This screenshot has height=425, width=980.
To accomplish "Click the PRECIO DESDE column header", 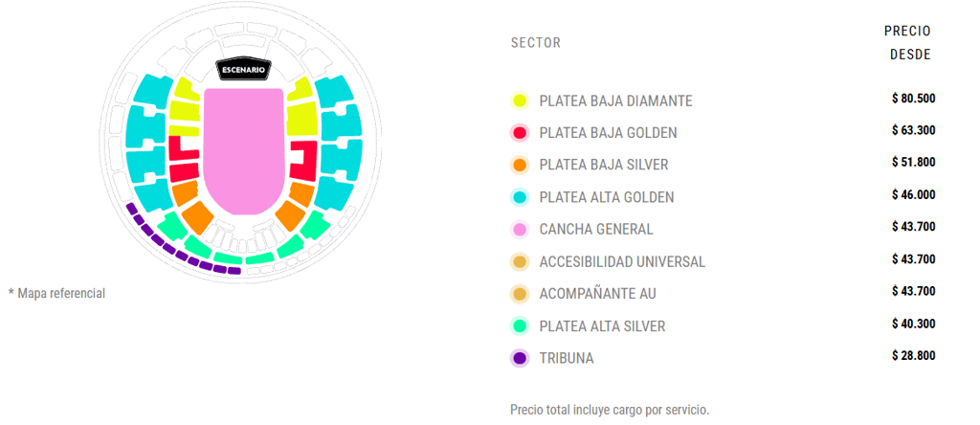I will [907, 43].
